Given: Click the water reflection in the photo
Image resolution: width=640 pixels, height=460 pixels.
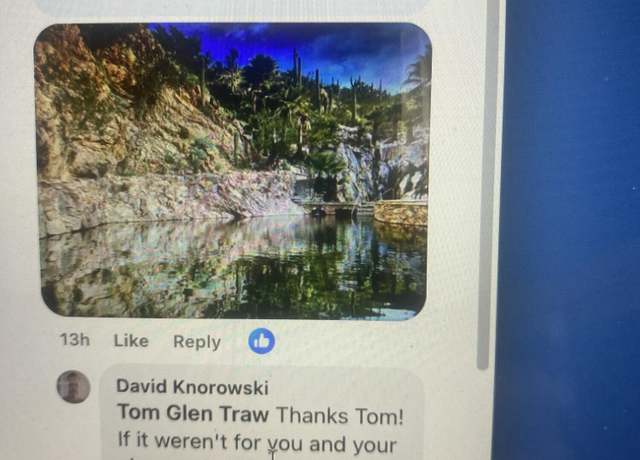Looking at the screenshot, I should tap(233, 269).
